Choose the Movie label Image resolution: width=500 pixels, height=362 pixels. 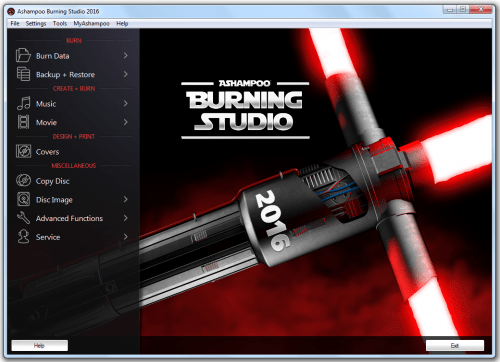pyautogui.click(x=46, y=123)
